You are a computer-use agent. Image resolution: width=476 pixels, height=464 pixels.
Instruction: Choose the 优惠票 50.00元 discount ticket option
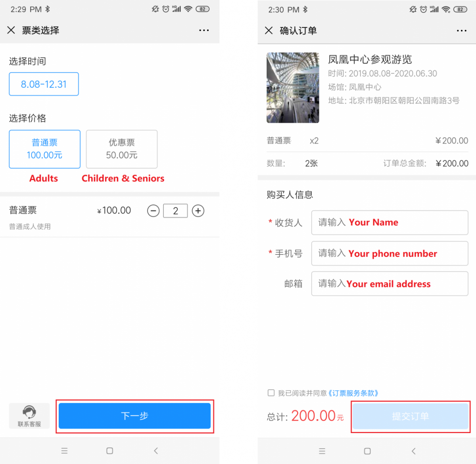click(x=122, y=149)
